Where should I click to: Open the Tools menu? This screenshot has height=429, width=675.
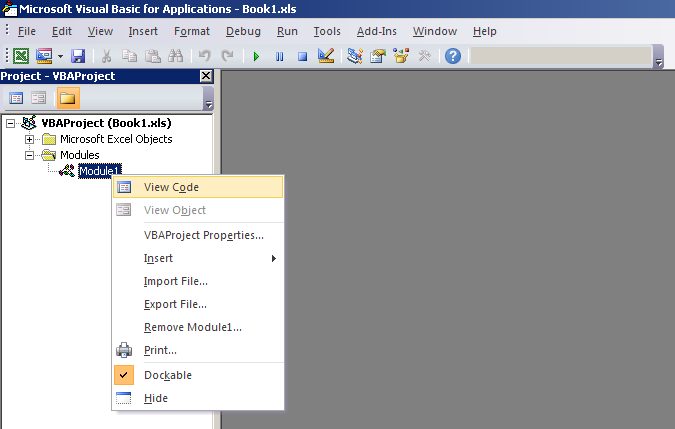click(327, 31)
